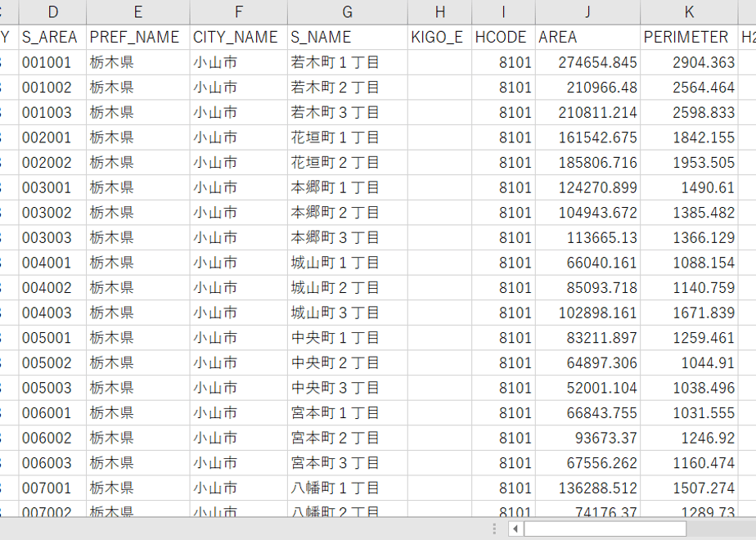
Task: Click cell with S_AREA 004002
Action: click(x=52, y=288)
